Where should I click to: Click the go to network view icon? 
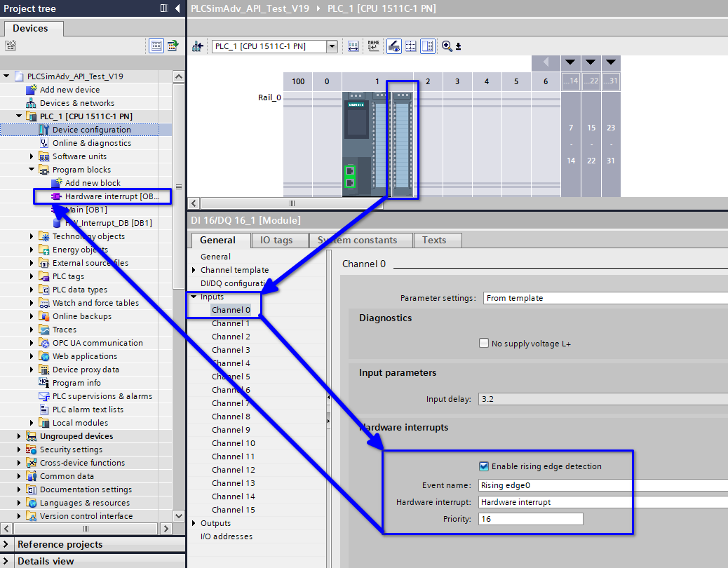coord(197,46)
